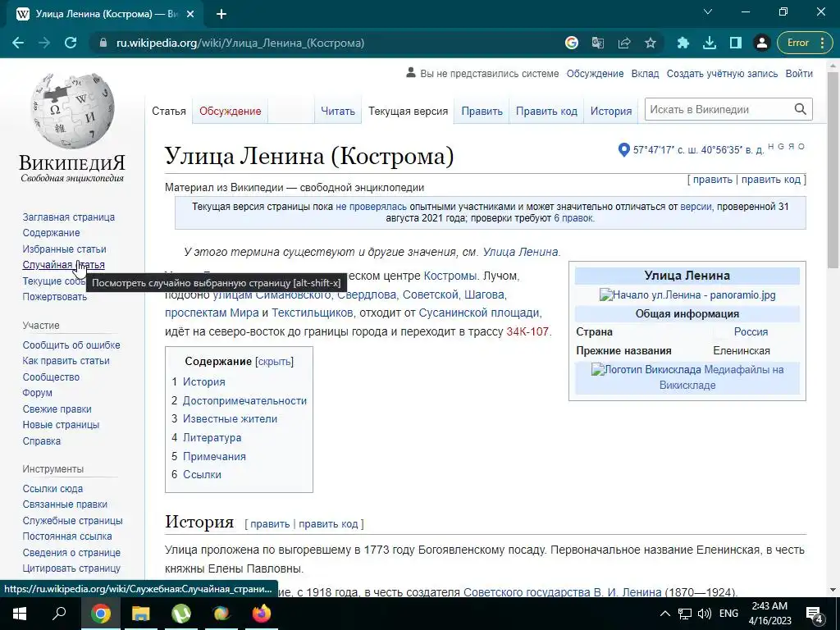Screen dimensions: 840x630
Task: Open the Windows Start menu
Action: pos(20,614)
